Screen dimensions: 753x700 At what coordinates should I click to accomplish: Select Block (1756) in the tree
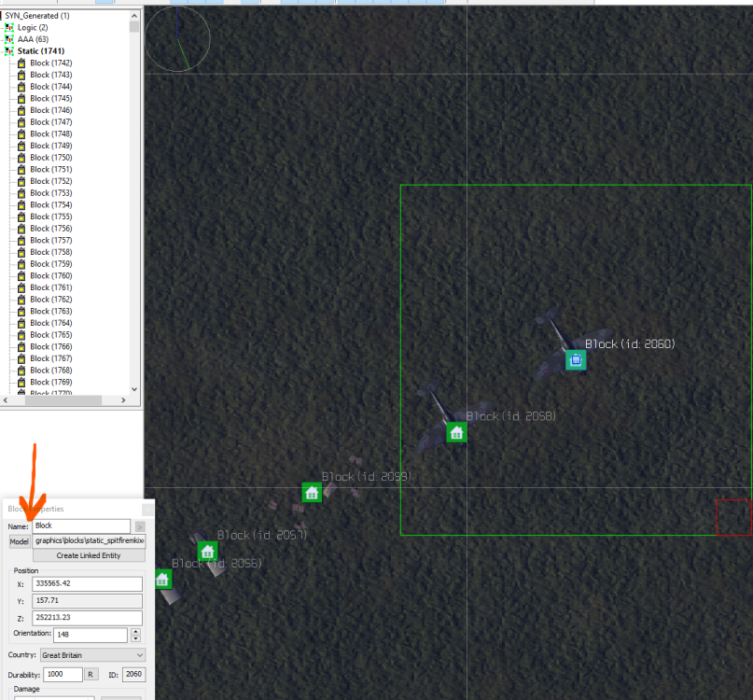[51, 229]
